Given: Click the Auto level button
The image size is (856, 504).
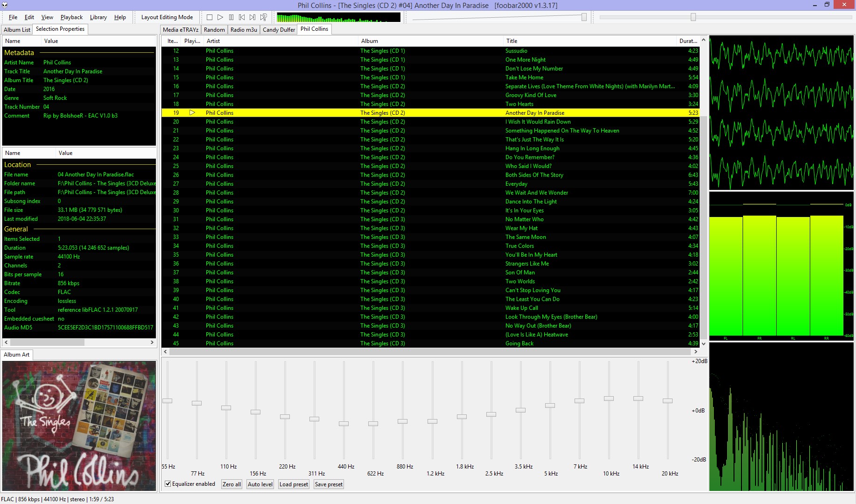Looking at the screenshot, I should pyautogui.click(x=260, y=484).
